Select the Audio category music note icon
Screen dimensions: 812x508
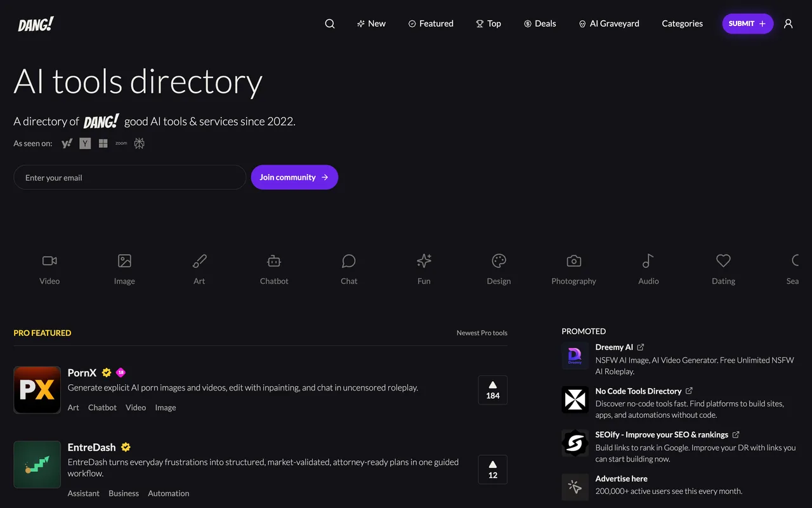(648, 260)
